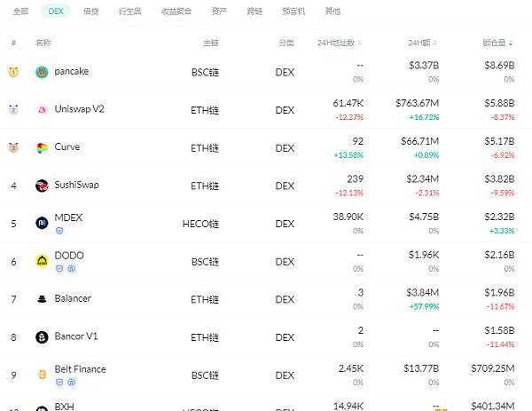532x411 pixels.
Task: Open the Belt Finance project link
Action: click(81, 369)
